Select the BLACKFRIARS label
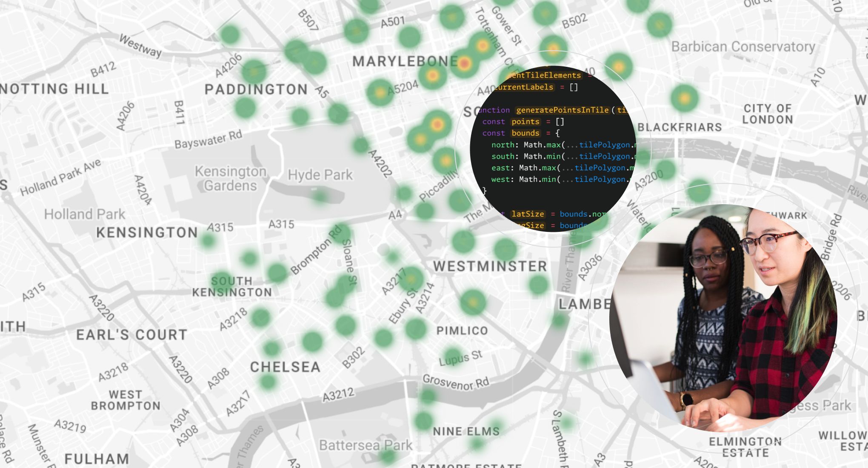 point(680,127)
